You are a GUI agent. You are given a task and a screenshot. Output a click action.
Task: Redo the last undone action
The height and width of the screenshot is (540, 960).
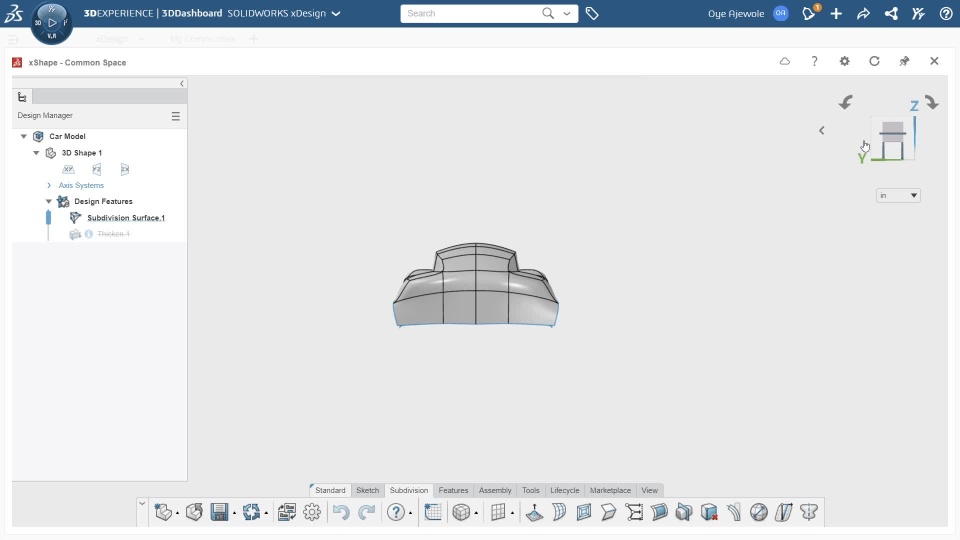click(x=367, y=512)
